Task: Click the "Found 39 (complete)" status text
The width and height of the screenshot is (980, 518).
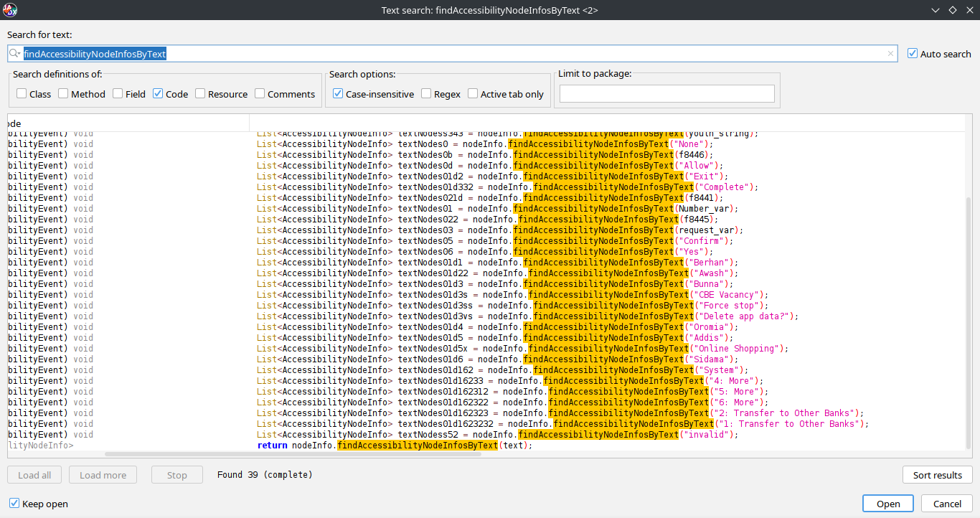Action: tap(265, 475)
